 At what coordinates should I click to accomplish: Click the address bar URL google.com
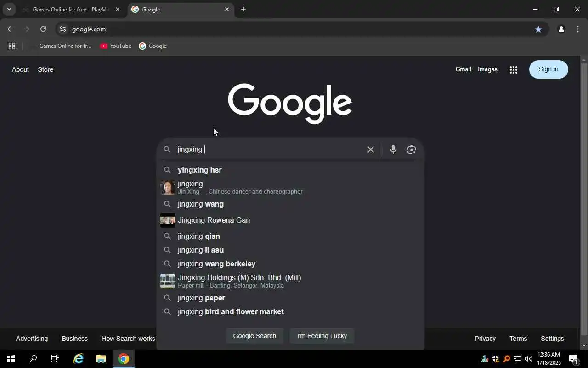click(x=89, y=29)
